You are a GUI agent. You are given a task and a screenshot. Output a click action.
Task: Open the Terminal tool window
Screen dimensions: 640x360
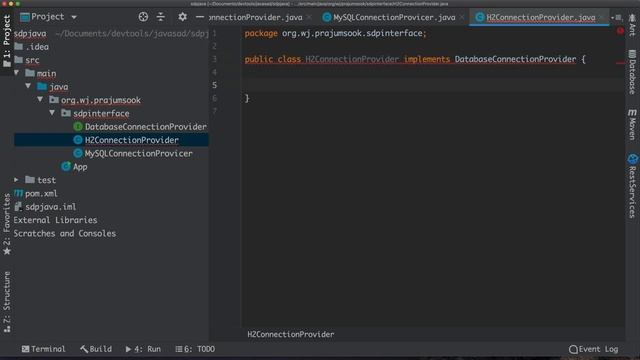tap(44, 349)
